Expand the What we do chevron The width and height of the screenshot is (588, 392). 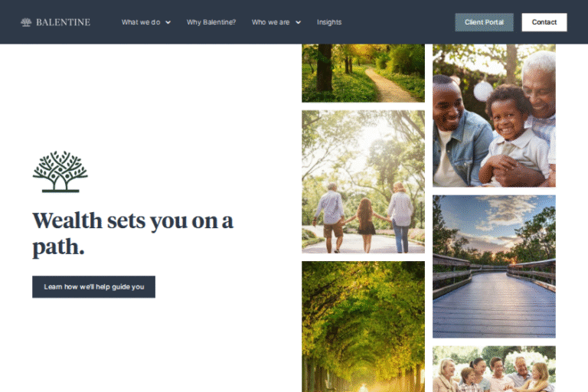(x=168, y=22)
